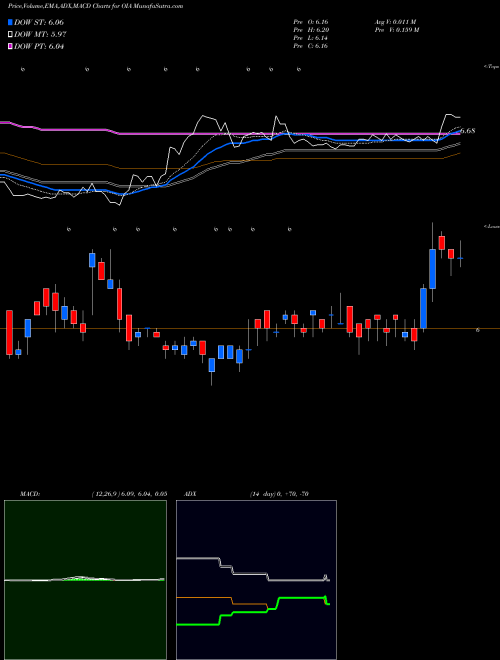Select the 'DOW PT: 6.04' legend label

point(39,47)
